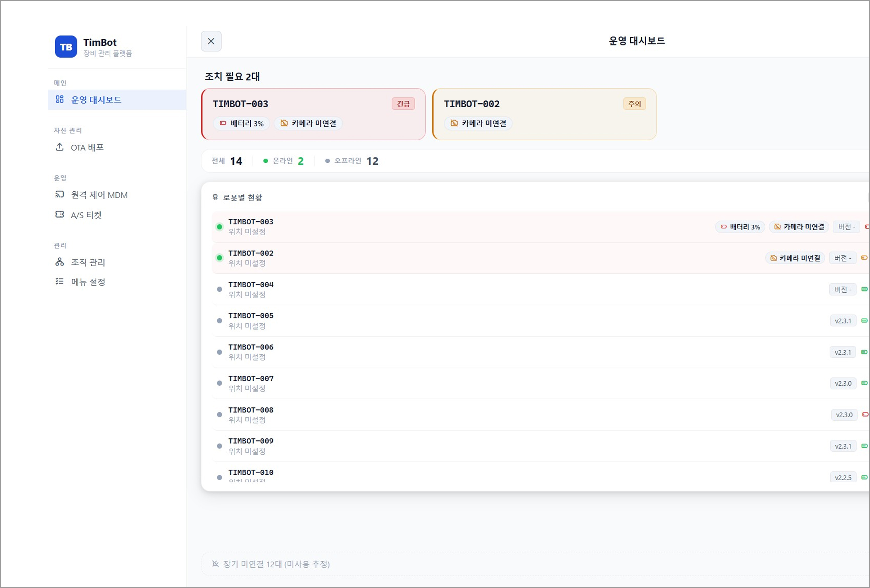Close the panel with the X button
The image size is (870, 588).
point(211,41)
